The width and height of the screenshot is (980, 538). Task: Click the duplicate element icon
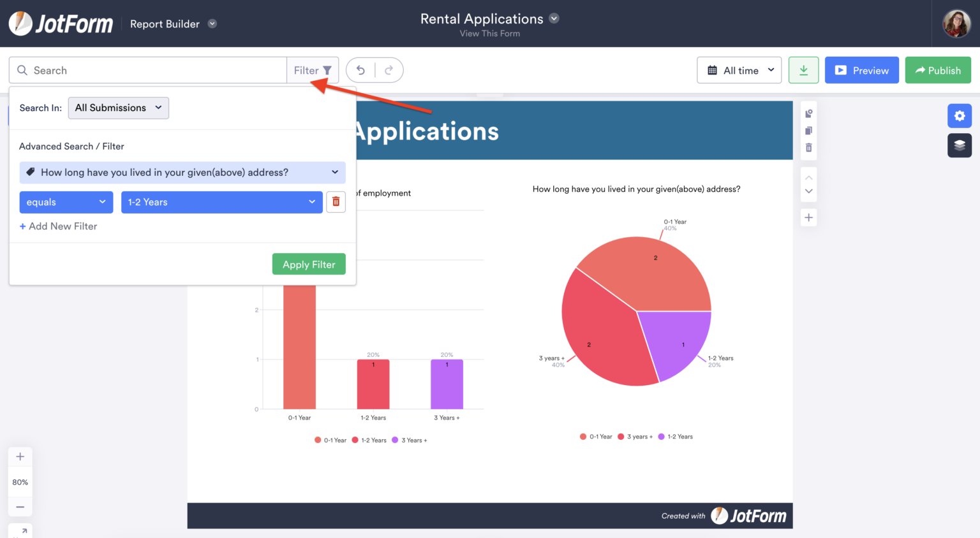(x=808, y=130)
